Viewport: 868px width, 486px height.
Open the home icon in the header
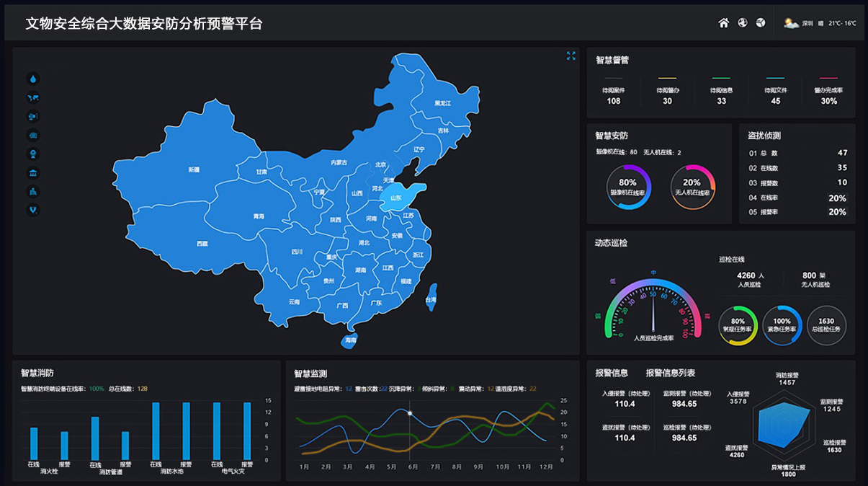point(723,22)
